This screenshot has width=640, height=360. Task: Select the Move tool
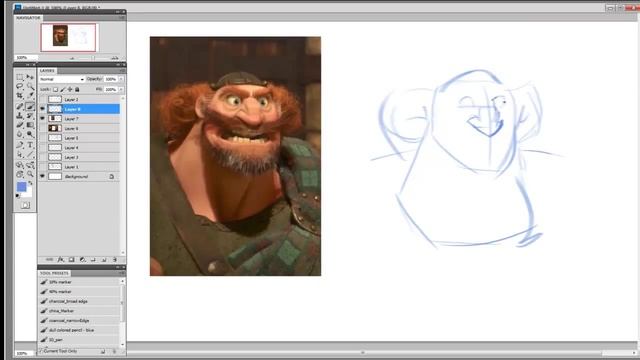(30, 77)
